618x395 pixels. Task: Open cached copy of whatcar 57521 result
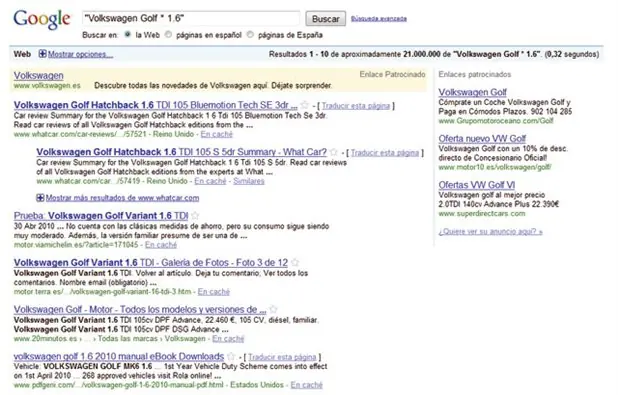click(x=217, y=134)
